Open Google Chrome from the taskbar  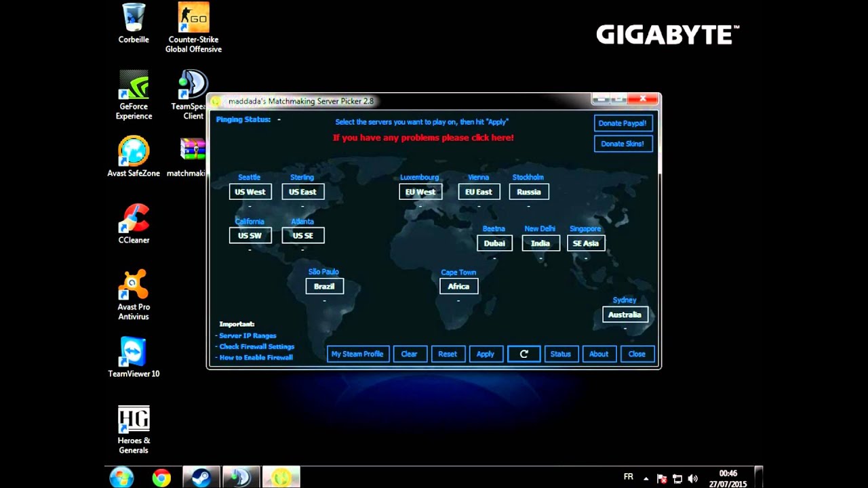click(x=161, y=478)
